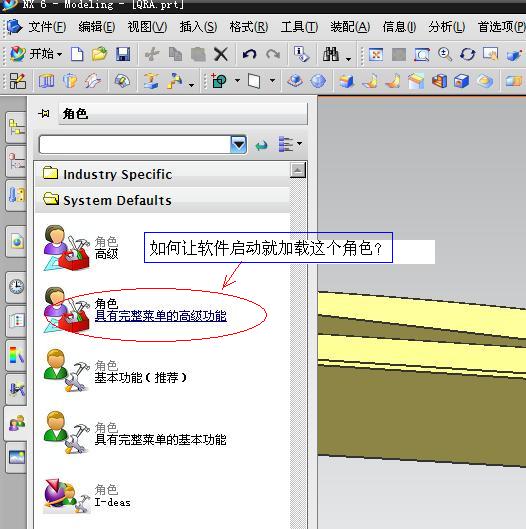Expand the Industry Specific folder

(x=163, y=174)
